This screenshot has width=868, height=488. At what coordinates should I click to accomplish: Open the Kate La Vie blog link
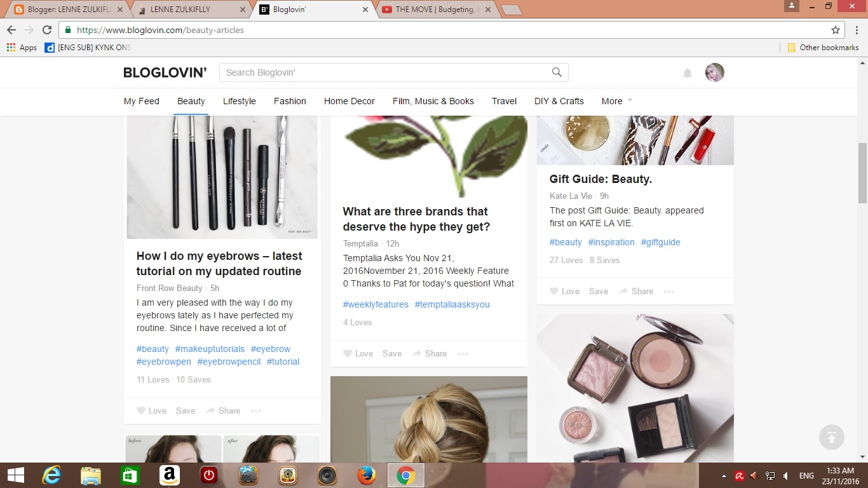coord(571,196)
